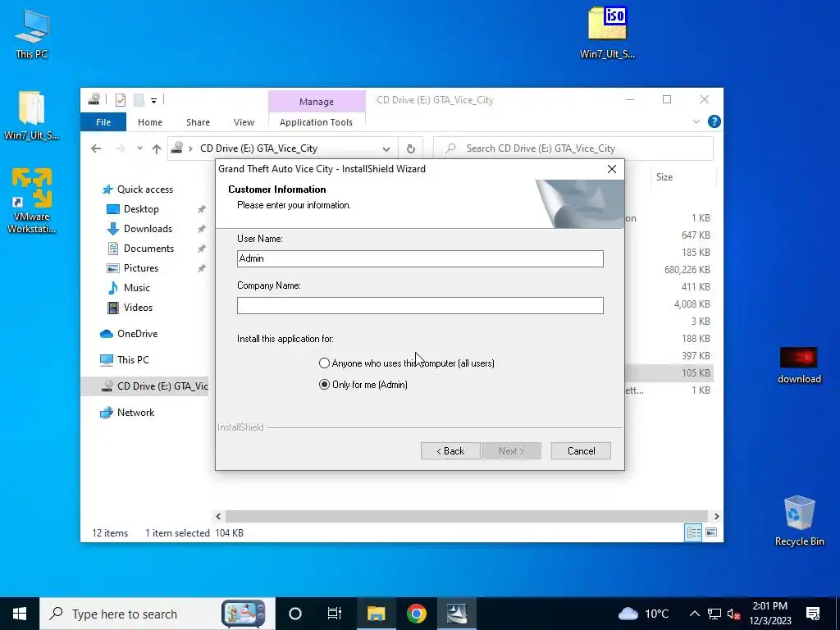Click the scroll right arrow in Explorer
The image size is (840, 630).
coord(716,517)
